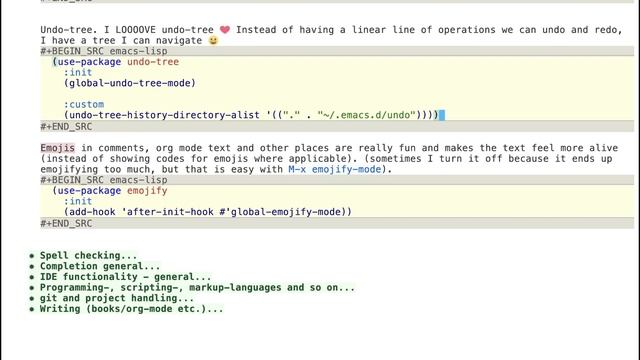640x360 pixels.
Task: Click the smiley face emoji
Action: 213,40
